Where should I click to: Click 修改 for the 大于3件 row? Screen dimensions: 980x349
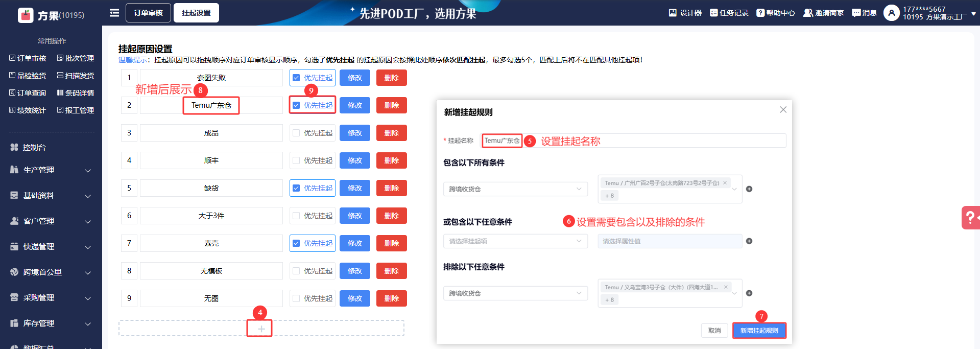(354, 216)
